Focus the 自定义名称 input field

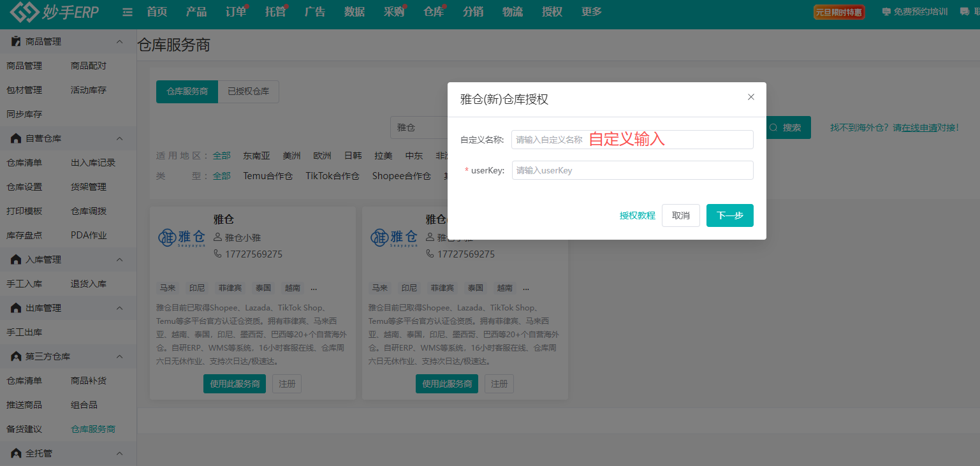click(x=632, y=140)
